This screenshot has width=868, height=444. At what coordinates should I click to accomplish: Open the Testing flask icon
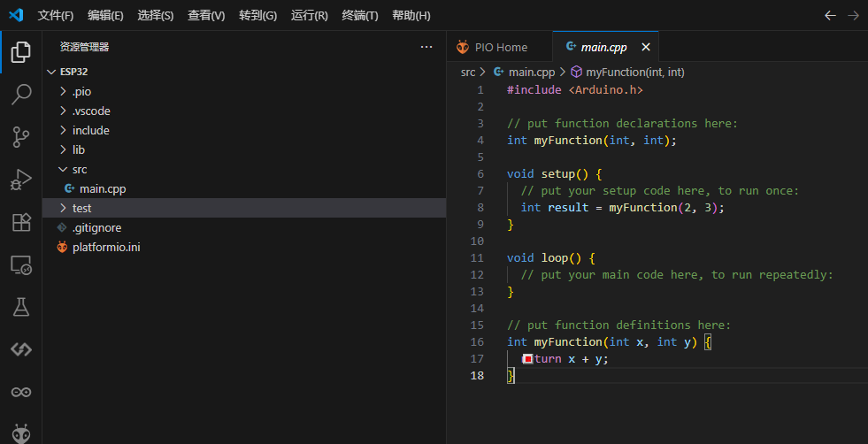point(21,307)
